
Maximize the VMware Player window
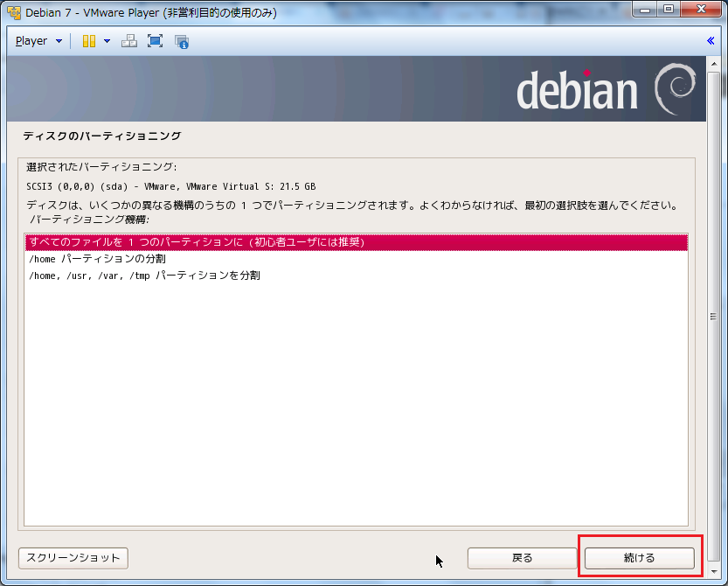click(669, 11)
